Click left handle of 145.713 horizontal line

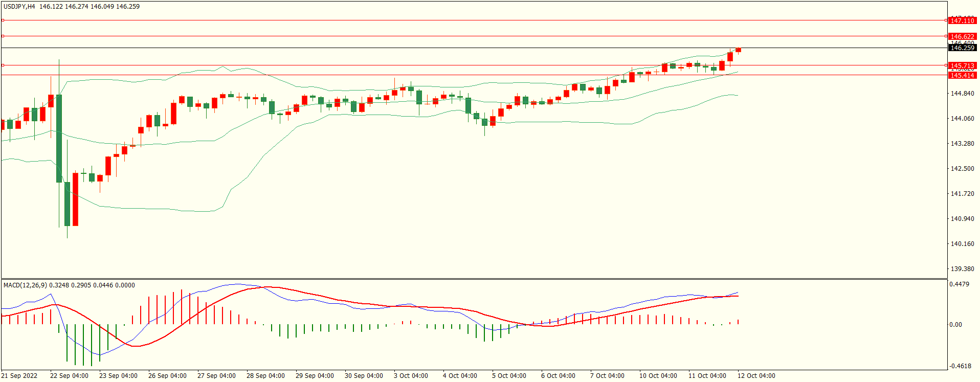[3, 65]
